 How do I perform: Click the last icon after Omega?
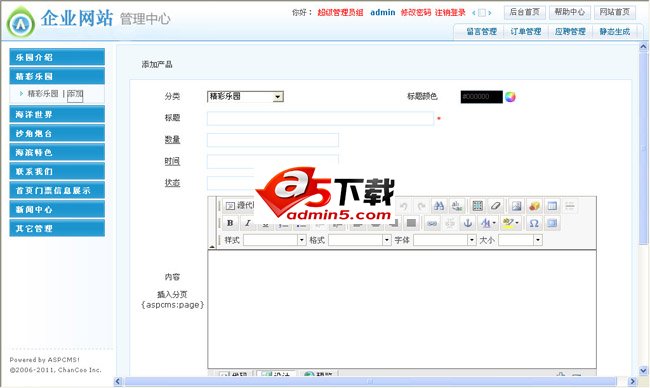(x=552, y=223)
